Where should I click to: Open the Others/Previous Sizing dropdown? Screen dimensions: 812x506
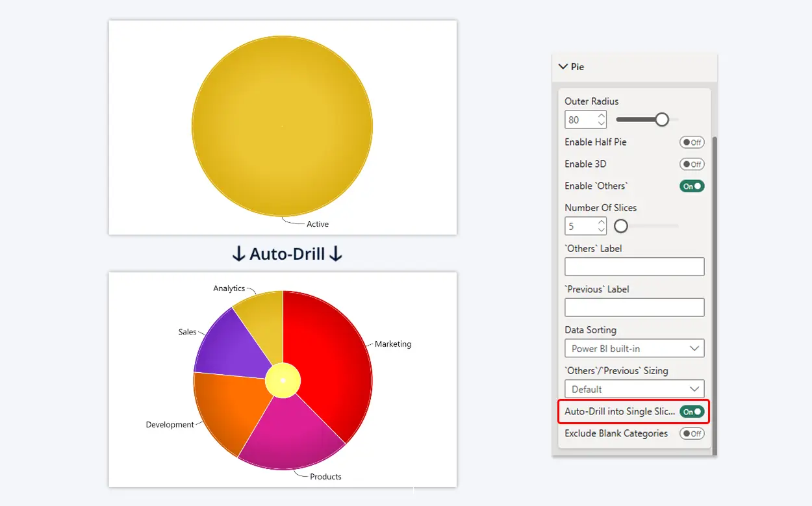click(x=634, y=390)
